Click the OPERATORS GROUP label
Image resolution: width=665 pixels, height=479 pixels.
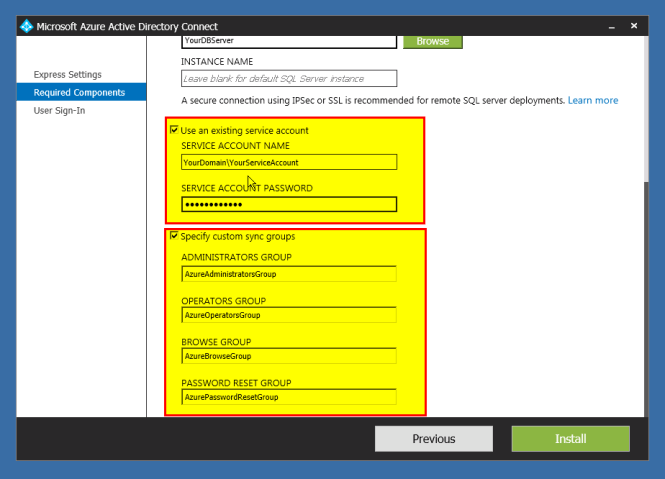coord(224,301)
